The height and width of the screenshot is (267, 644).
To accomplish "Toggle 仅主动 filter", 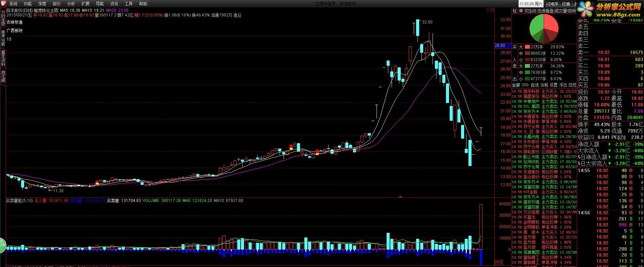I will pyautogui.click(x=530, y=11).
